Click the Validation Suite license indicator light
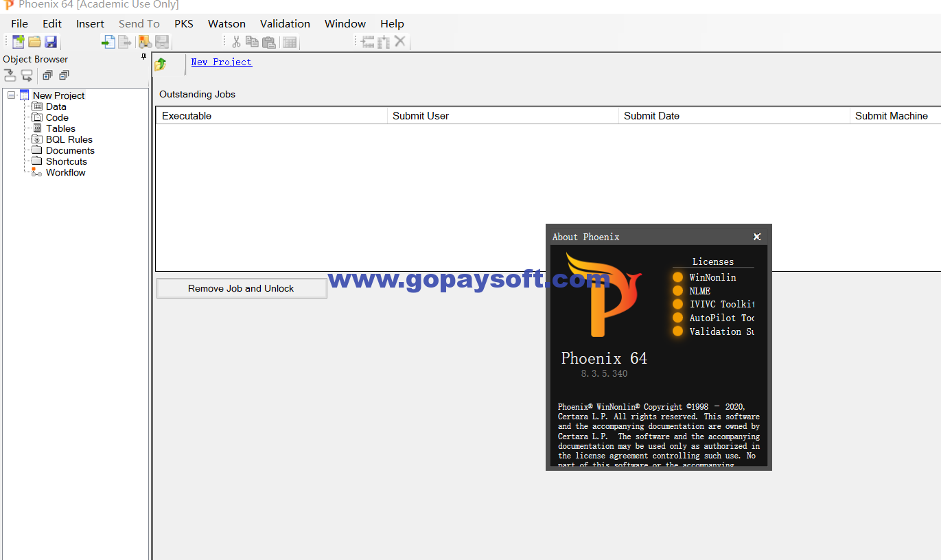The height and width of the screenshot is (560, 941). tap(678, 331)
